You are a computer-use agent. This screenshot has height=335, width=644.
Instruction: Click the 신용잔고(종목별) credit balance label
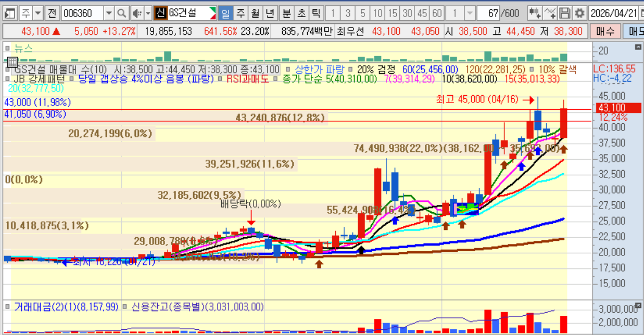pos(198,306)
